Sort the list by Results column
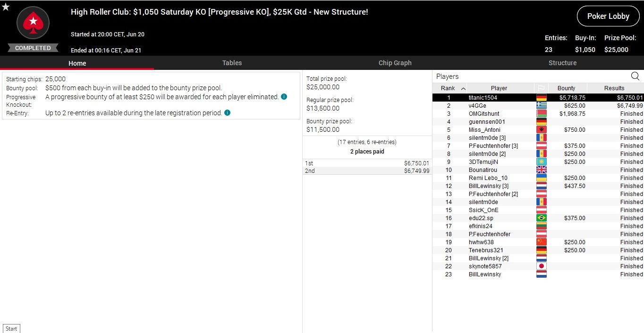The width and height of the screenshot is (644, 333). [614, 88]
